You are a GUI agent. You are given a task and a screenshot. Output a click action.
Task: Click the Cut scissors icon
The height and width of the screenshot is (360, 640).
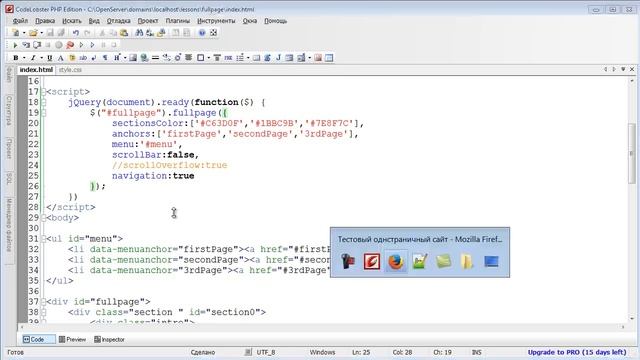102,33
